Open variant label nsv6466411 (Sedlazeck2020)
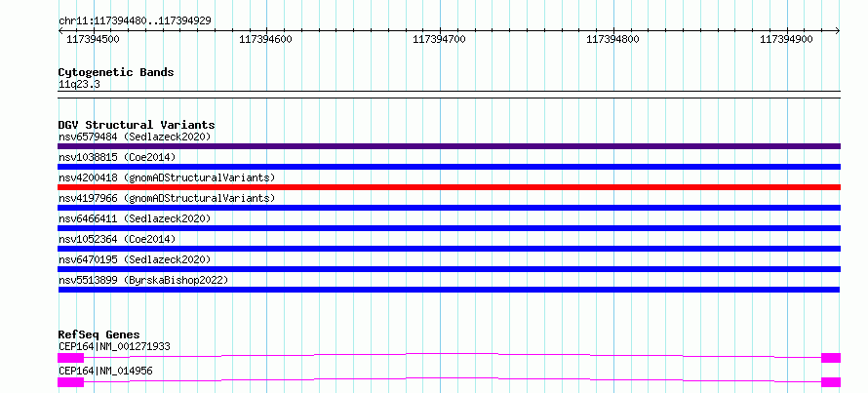 tap(135, 218)
